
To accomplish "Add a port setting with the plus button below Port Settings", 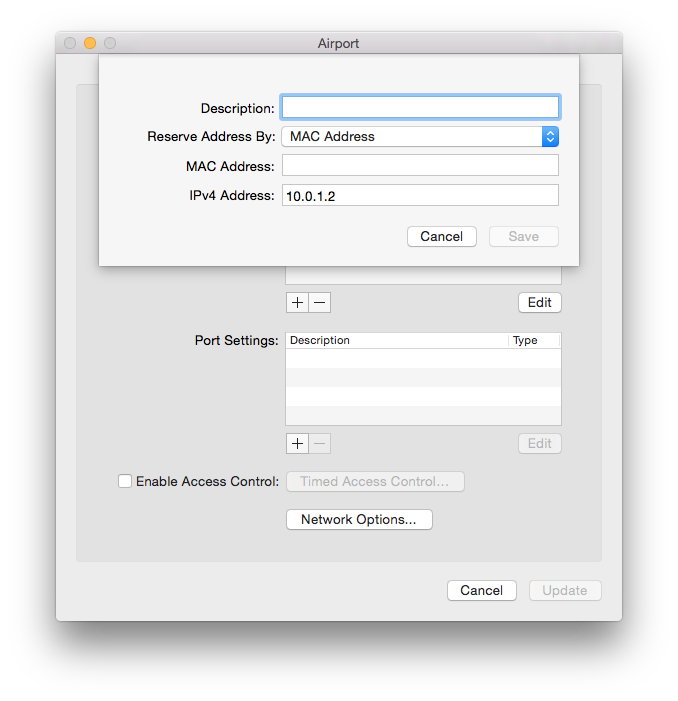I will pyautogui.click(x=297, y=443).
